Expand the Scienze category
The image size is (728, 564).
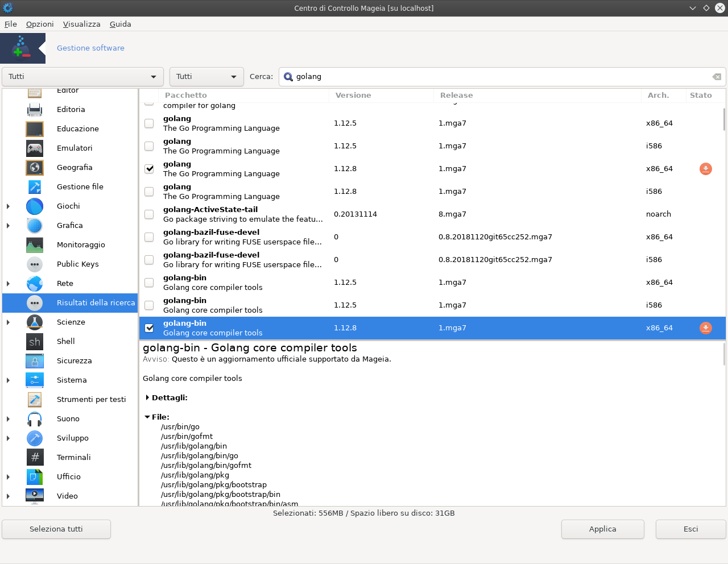(8, 322)
